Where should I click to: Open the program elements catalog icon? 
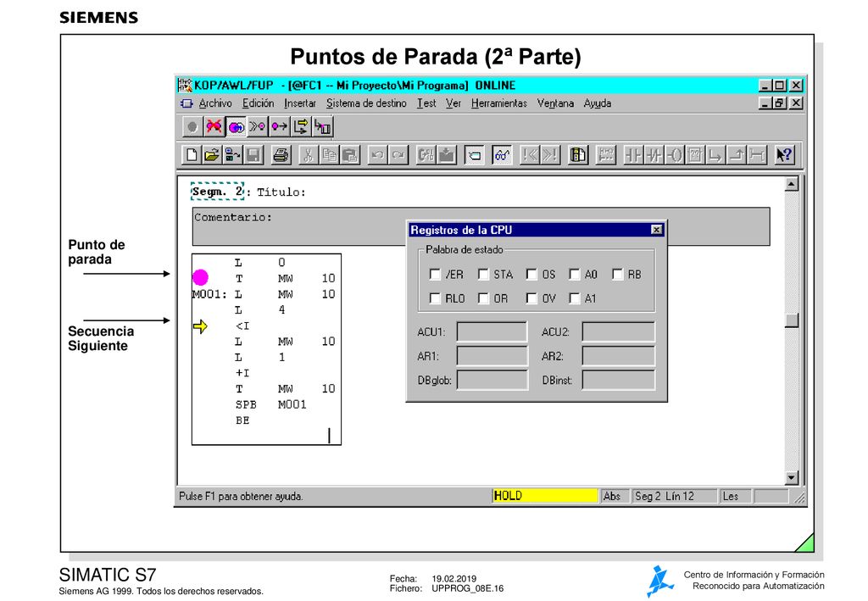[578, 155]
